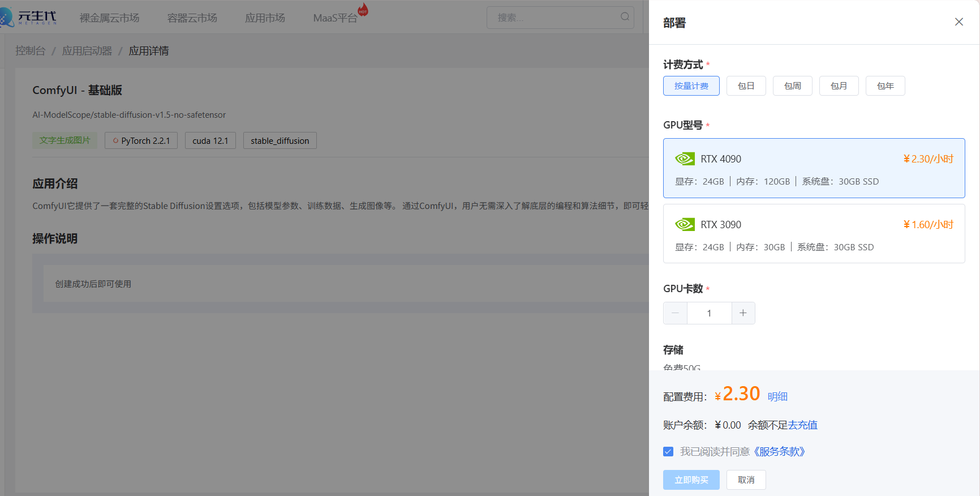Increase GPU card count with plus
The height and width of the screenshot is (496, 980).
(x=743, y=313)
